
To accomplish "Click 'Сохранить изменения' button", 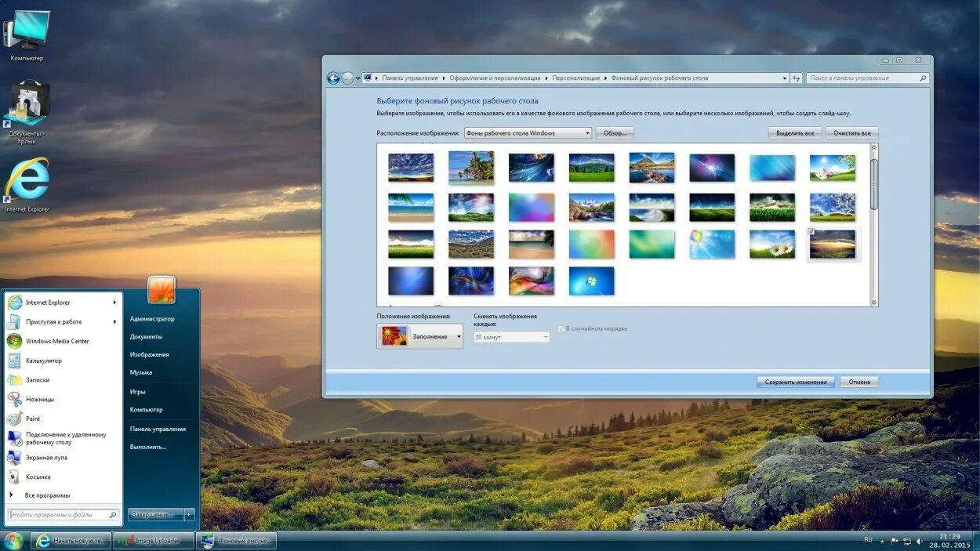I will (x=796, y=382).
